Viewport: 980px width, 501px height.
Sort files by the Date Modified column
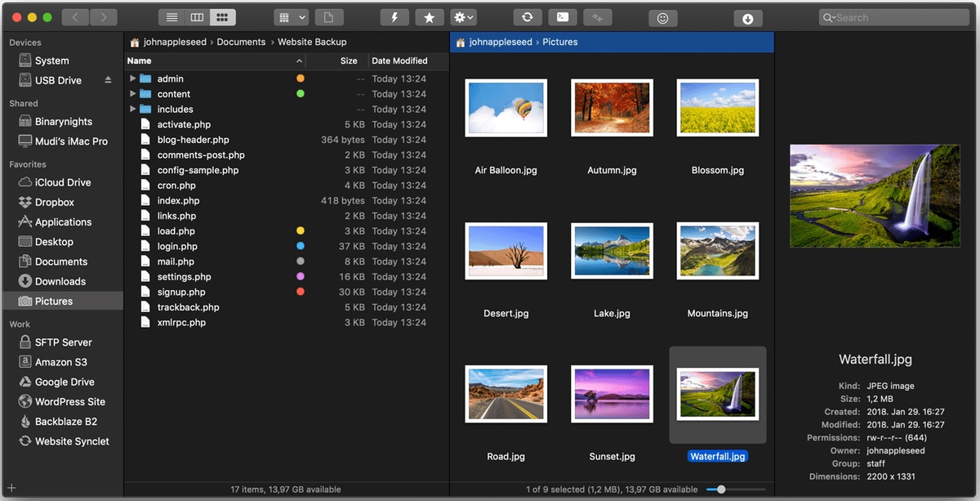(x=399, y=60)
